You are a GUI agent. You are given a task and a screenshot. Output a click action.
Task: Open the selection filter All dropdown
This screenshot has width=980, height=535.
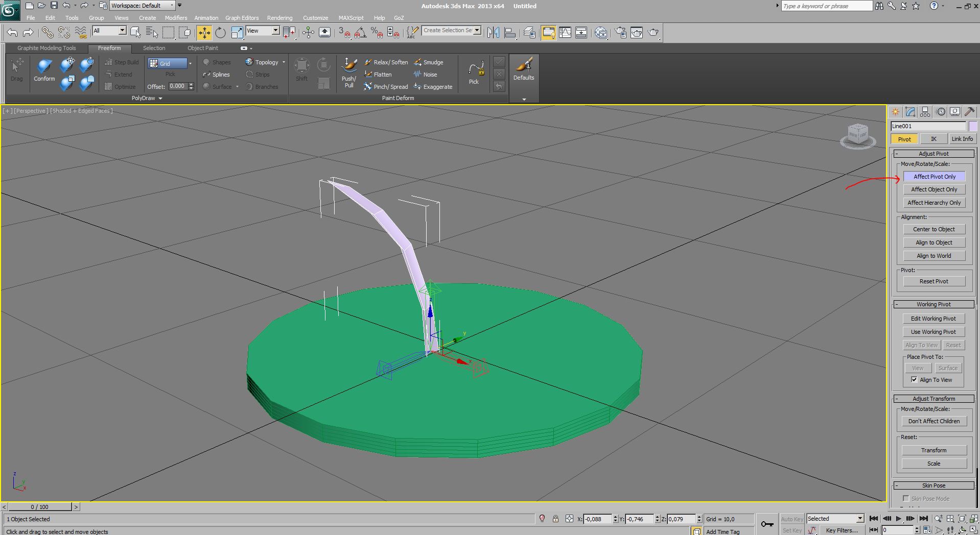pyautogui.click(x=122, y=31)
